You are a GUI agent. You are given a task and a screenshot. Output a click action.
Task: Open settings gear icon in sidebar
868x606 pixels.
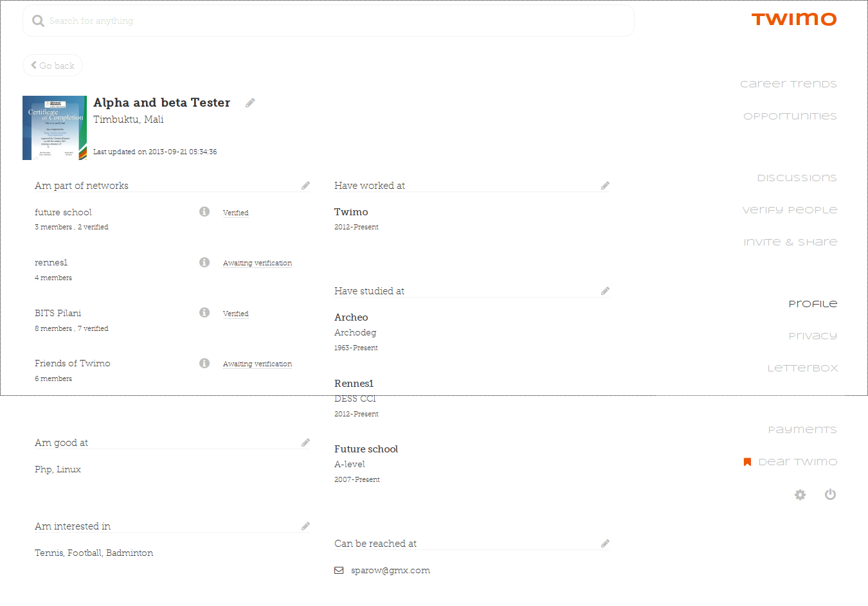point(800,494)
